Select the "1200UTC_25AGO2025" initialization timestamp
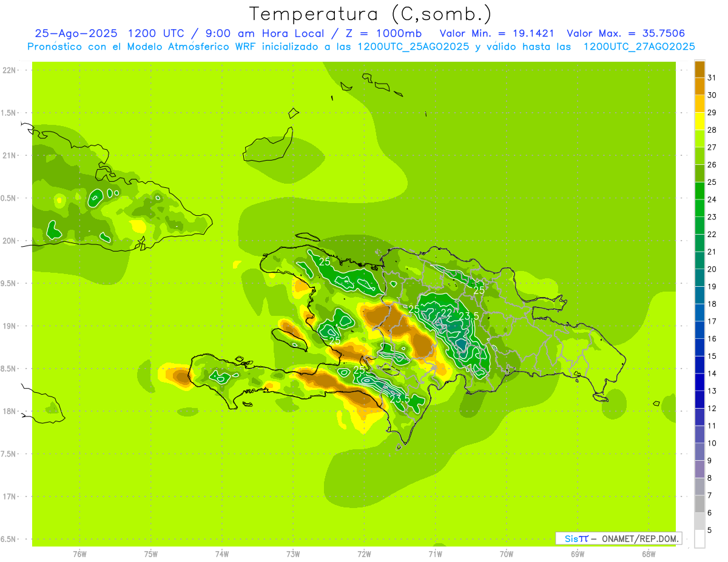 (x=413, y=47)
